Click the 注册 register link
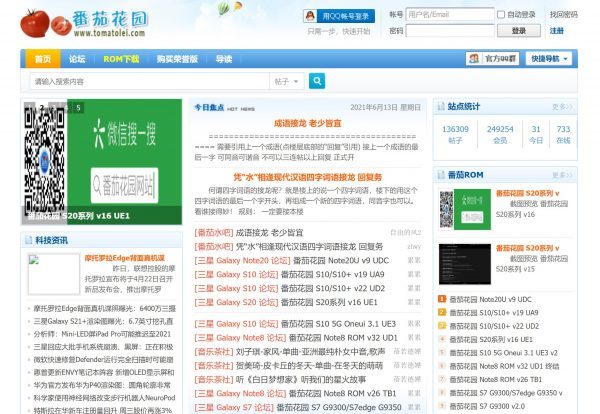600x414 pixels. tap(557, 31)
